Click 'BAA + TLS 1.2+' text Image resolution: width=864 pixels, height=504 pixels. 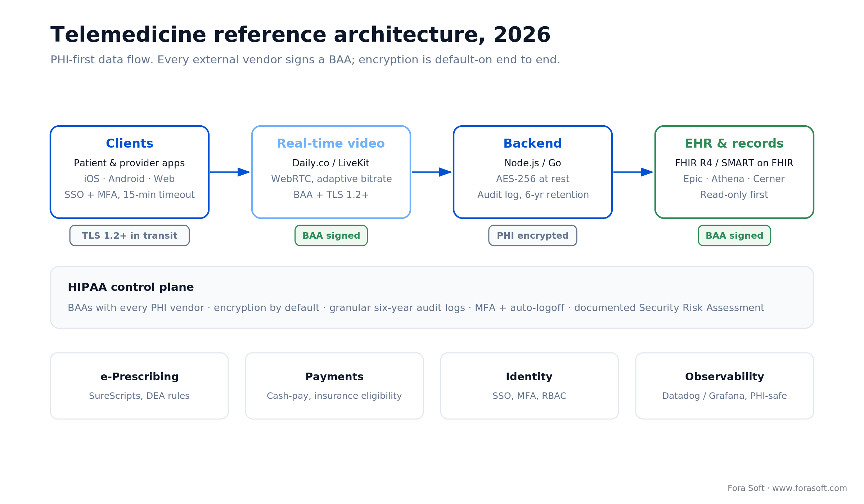point(331,195)
